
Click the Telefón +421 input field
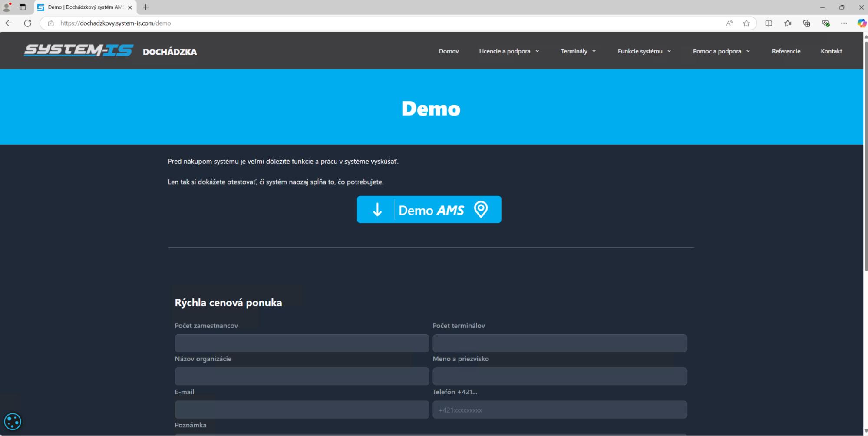559,410
